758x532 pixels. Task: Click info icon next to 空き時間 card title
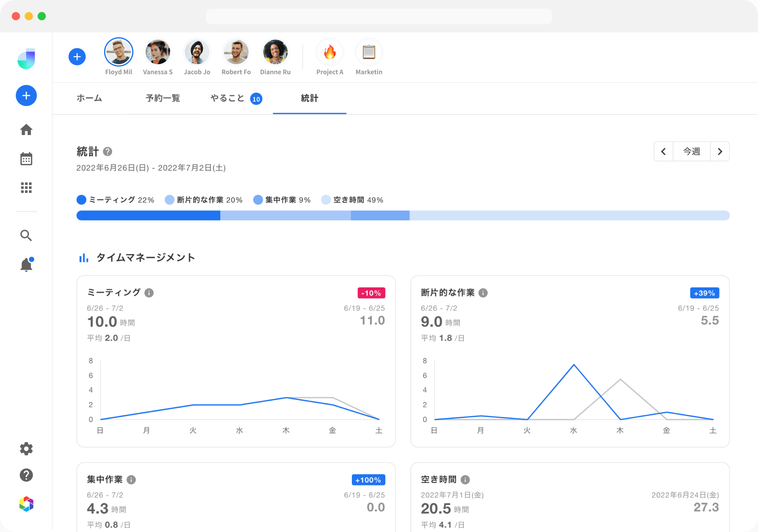click(465, 480)
